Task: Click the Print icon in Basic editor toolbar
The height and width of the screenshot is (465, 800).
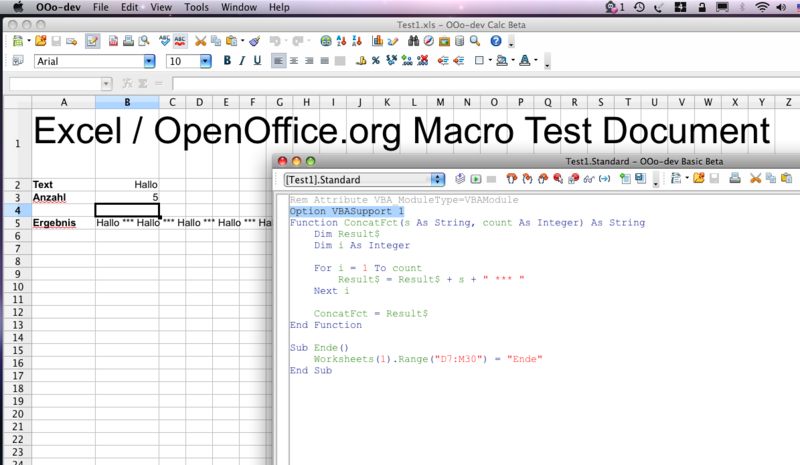Action: coord(735,179)
